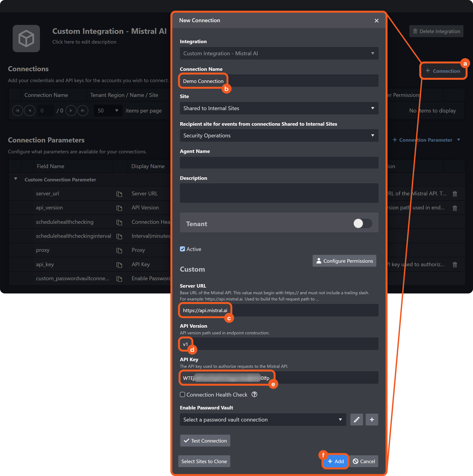Uncheck the Active checkbox

pos(182,249)
